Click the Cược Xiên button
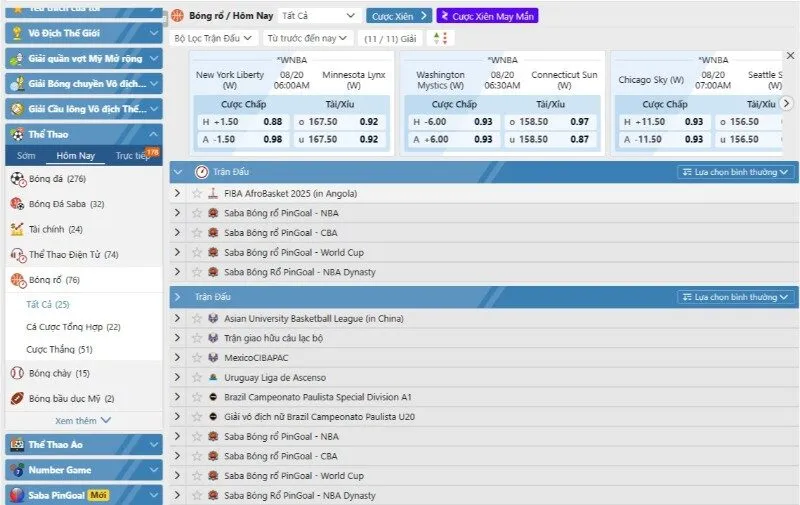This screenshot has height=505, width=800. coord(398,16)
